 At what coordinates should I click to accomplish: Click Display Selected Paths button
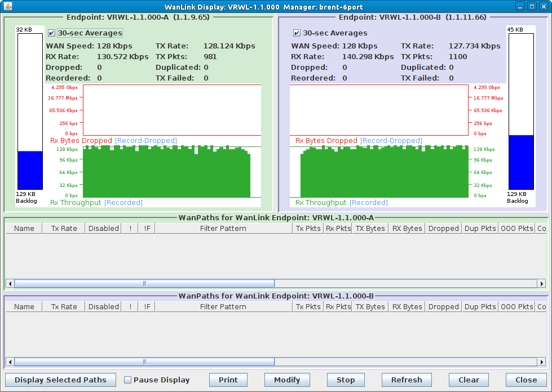click(60, 380)
